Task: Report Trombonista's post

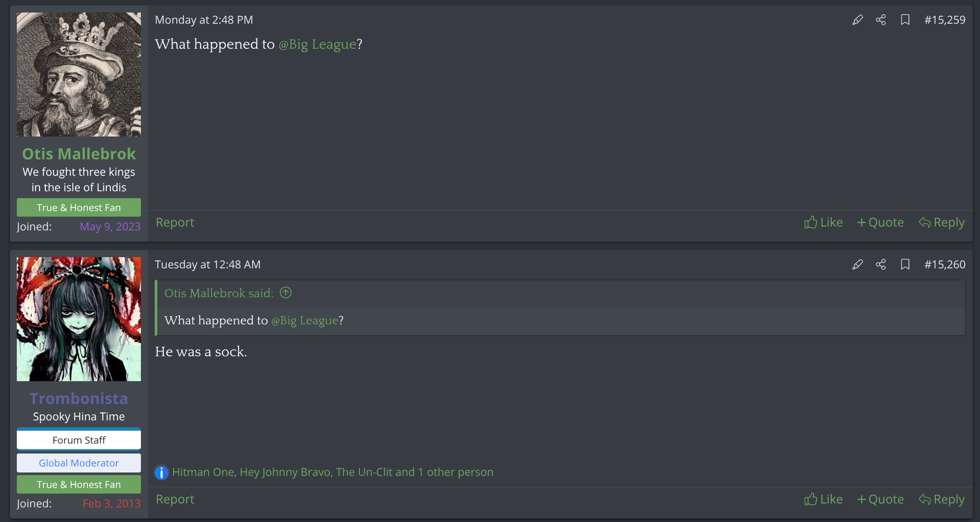Action: 175,499
